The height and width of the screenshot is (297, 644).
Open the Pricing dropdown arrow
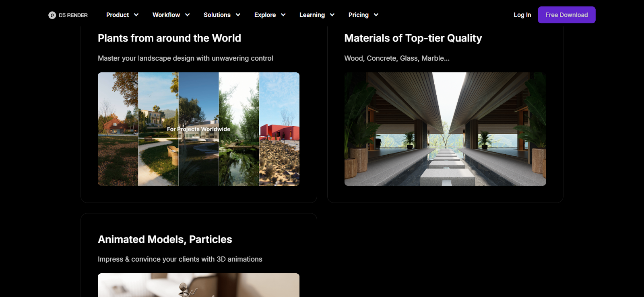click(x=376, y=15)
